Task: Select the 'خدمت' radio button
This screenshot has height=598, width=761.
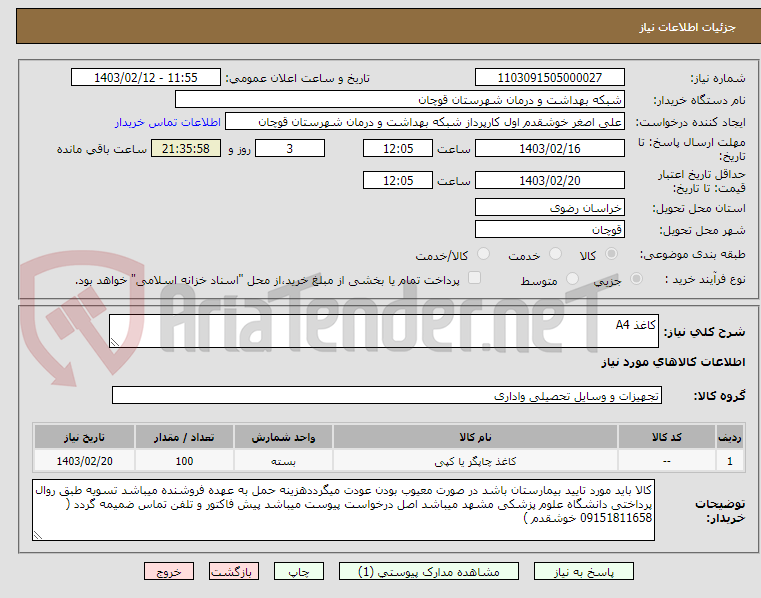Action: tap(555, 254)
